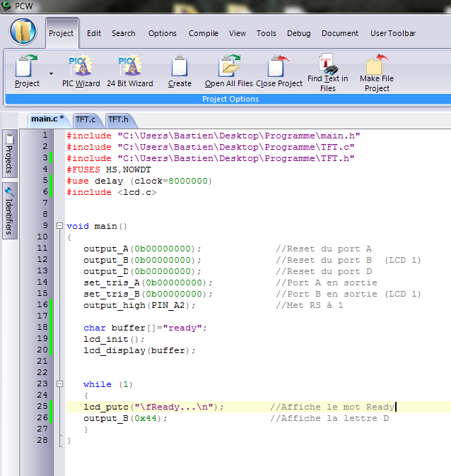Open the Tools ribbon tab
The image size is (451, 476).
(266, 33)
